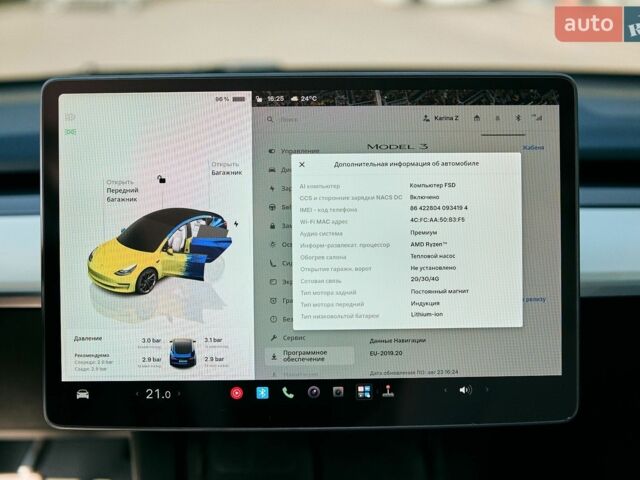Open the camera app in dock
Image resolution: width=640 pixels, height=480 pixels.
313,392
